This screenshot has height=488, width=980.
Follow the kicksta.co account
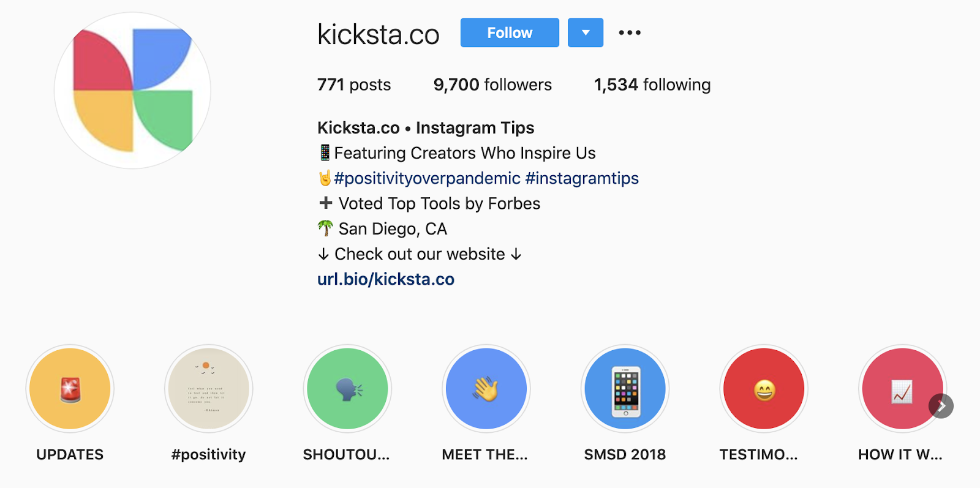click(510, 32)
